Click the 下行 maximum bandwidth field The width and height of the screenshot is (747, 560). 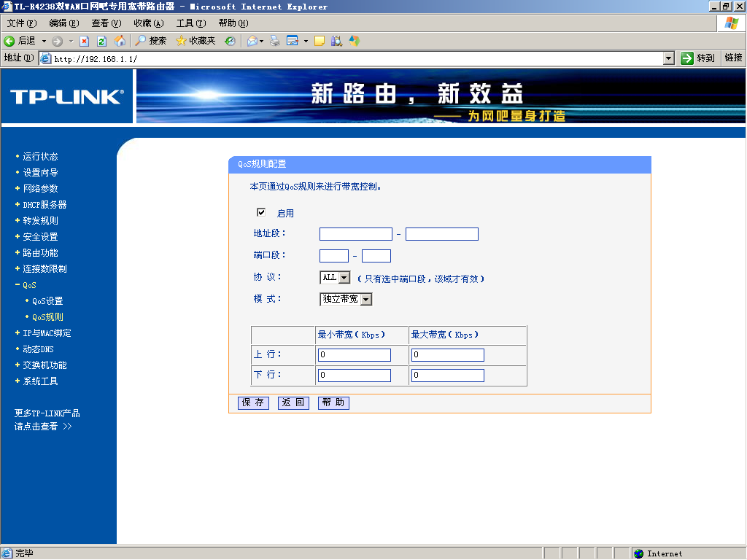pos(447,376)
